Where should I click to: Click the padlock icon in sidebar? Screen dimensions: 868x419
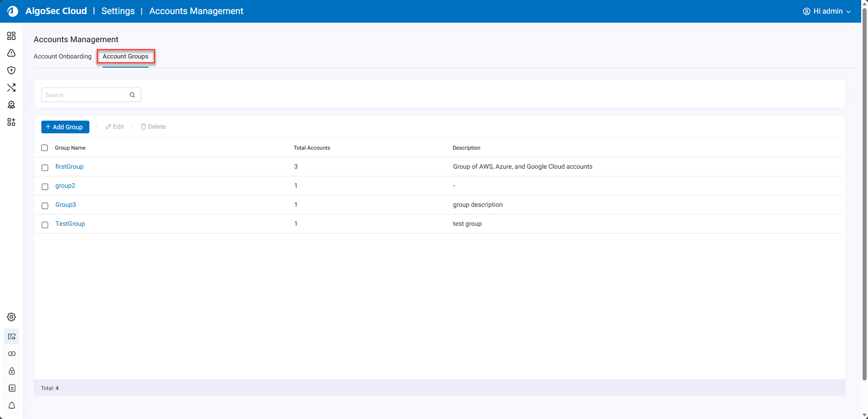11,371
